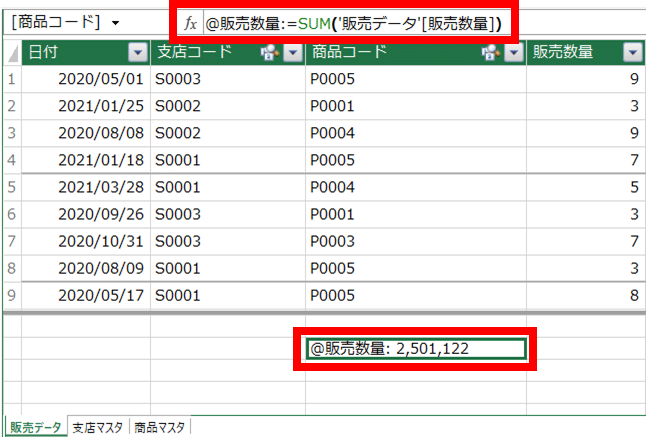Viewport: 646px width, 437px height.
Task: Click date cell 2020/05/17
Action: click(x=86, y=295)
